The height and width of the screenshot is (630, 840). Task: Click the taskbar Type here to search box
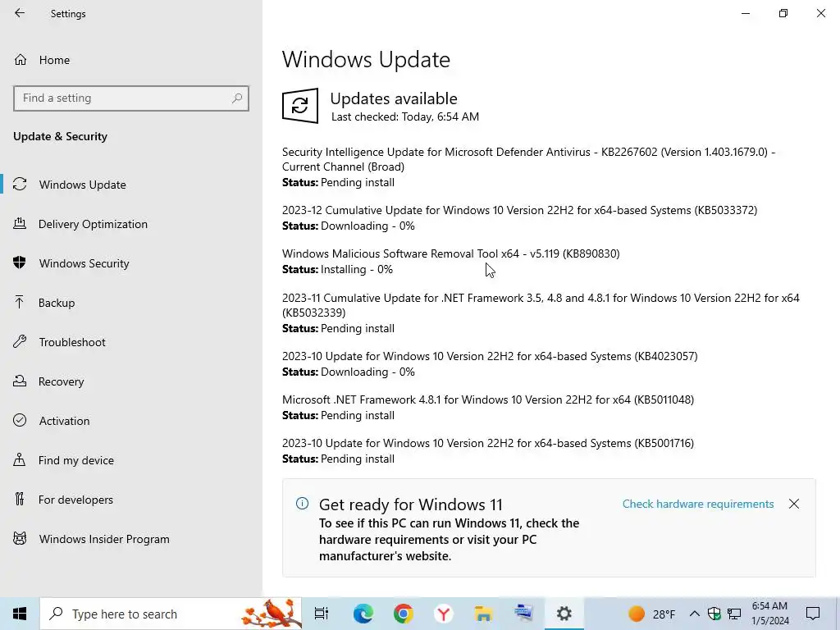171,614
